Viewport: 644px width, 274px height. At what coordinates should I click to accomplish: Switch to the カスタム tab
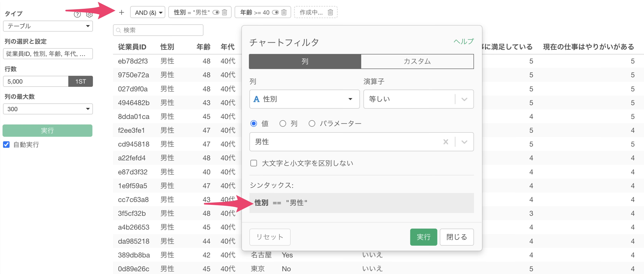coord(417,62)
